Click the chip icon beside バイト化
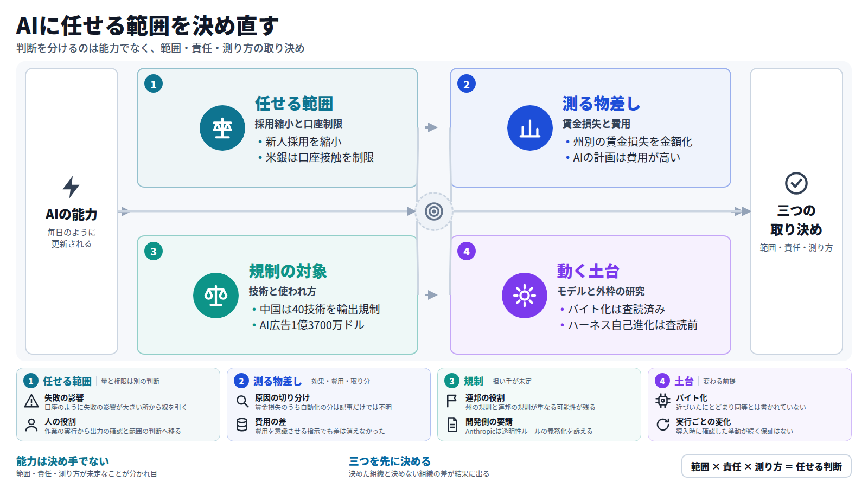The height and width of the screenshot is (488, 868). tap(662, 401)
